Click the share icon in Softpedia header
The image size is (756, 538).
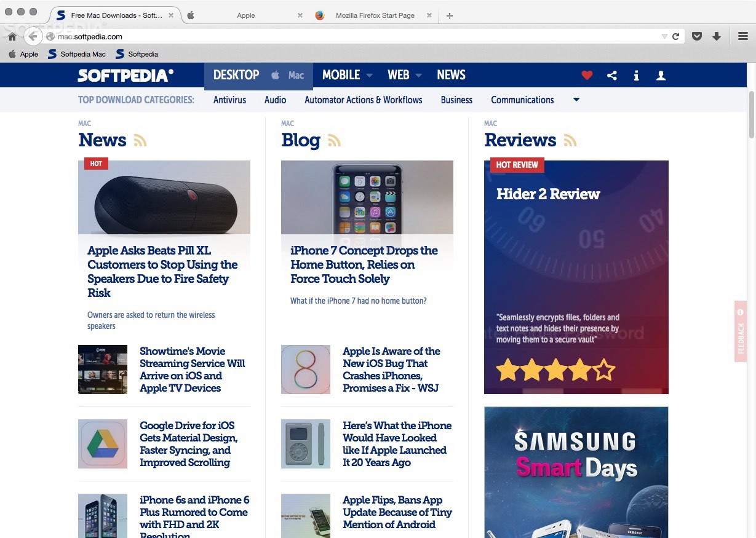pos(612,75)
